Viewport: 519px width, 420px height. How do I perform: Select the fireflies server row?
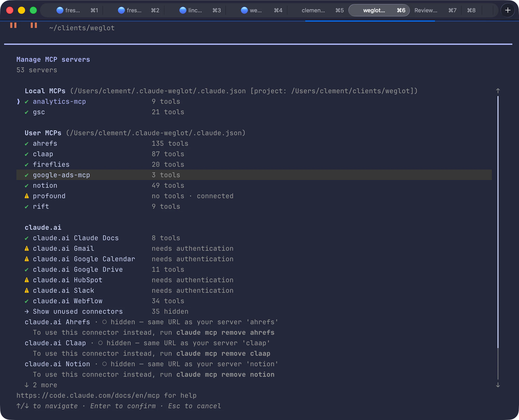pos(254,164)
